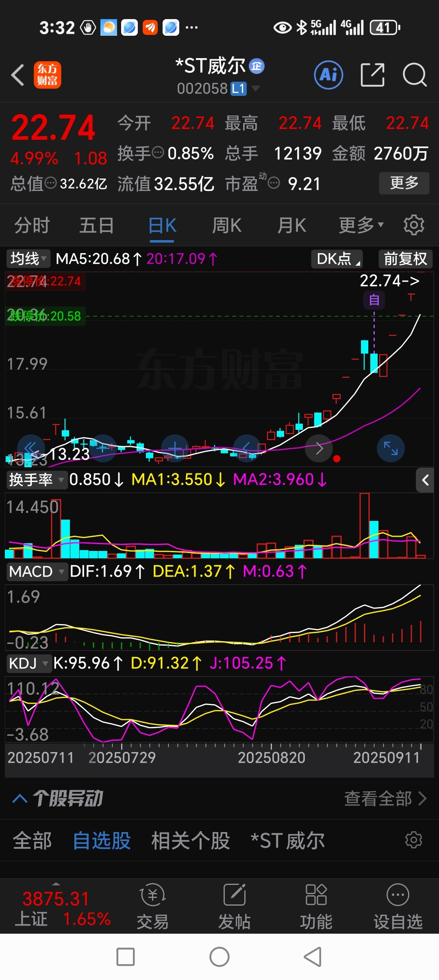Tap the 总值 info circle icon
The height and width of the screenshot is (980, 439).
(50, 183)
